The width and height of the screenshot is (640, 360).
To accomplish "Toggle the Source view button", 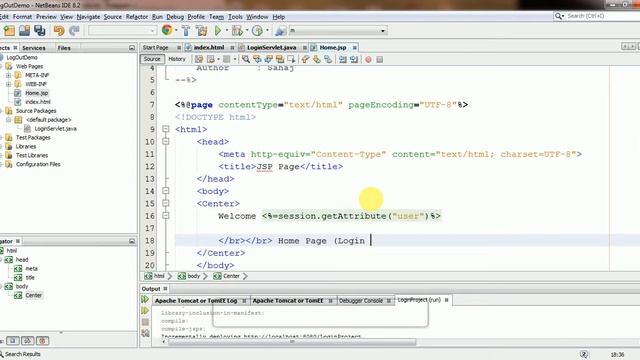I will click(152, 59).
